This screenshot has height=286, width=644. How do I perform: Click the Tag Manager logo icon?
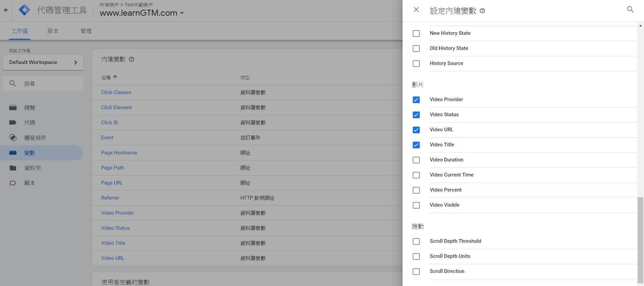pyautogui.click(x=24, y=10)
